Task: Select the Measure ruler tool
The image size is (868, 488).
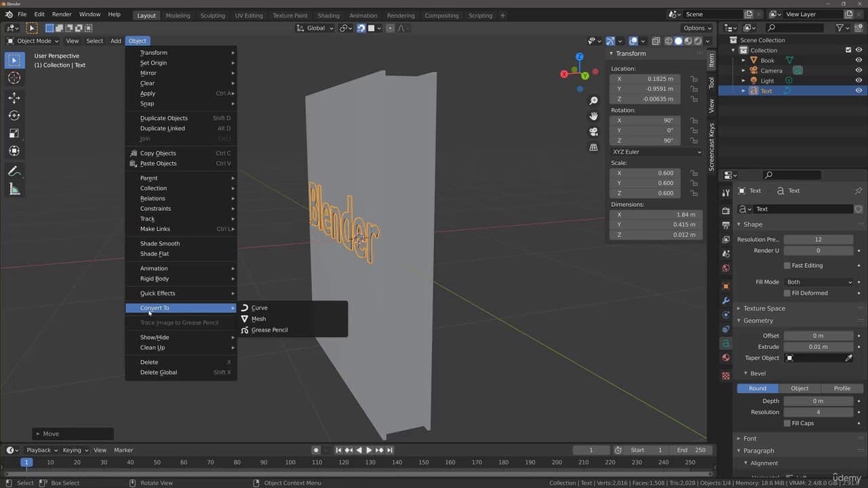Action: coord(14,189)
